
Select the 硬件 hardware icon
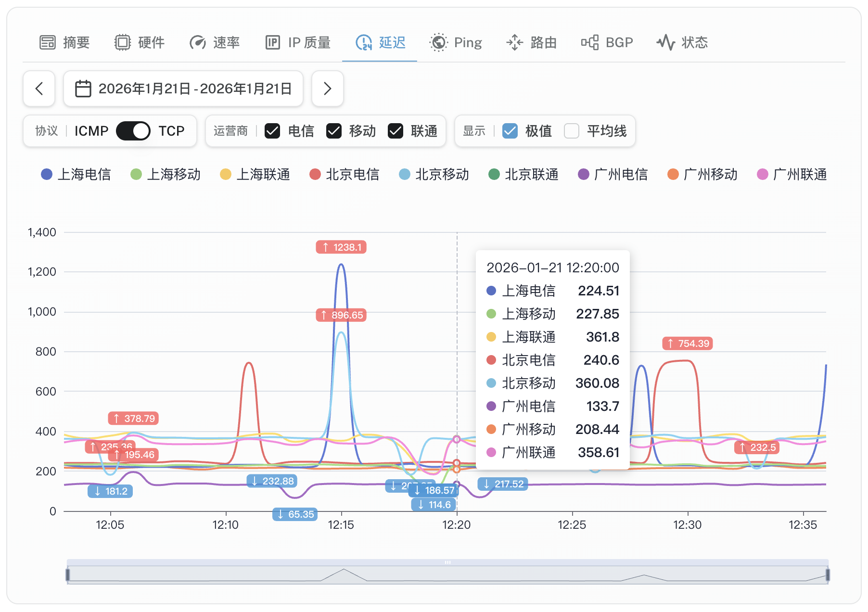click(124, 42)
